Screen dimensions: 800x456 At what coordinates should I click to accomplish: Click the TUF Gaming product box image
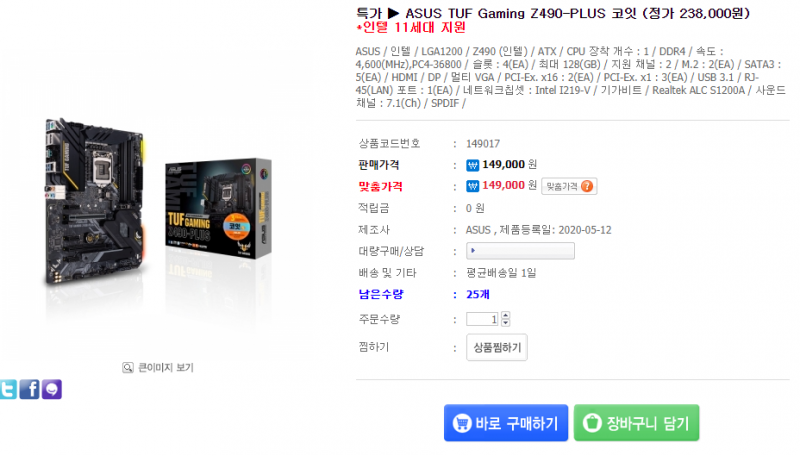point(218,208)
